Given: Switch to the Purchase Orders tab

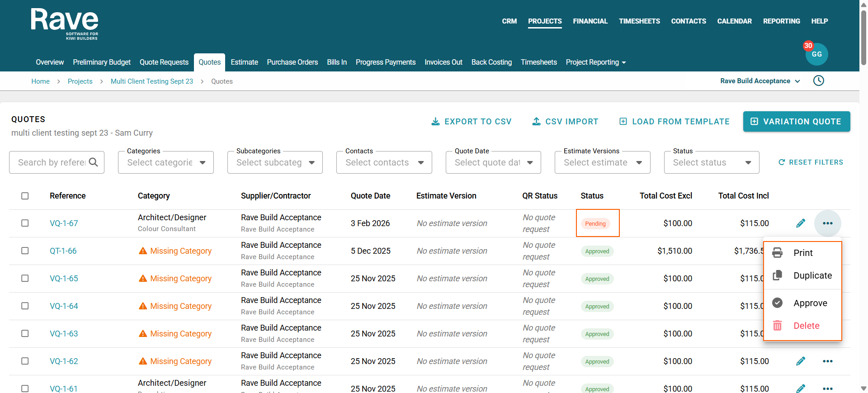Looking at the screenshot, I should pyautogui.click(x=292, y=62).
